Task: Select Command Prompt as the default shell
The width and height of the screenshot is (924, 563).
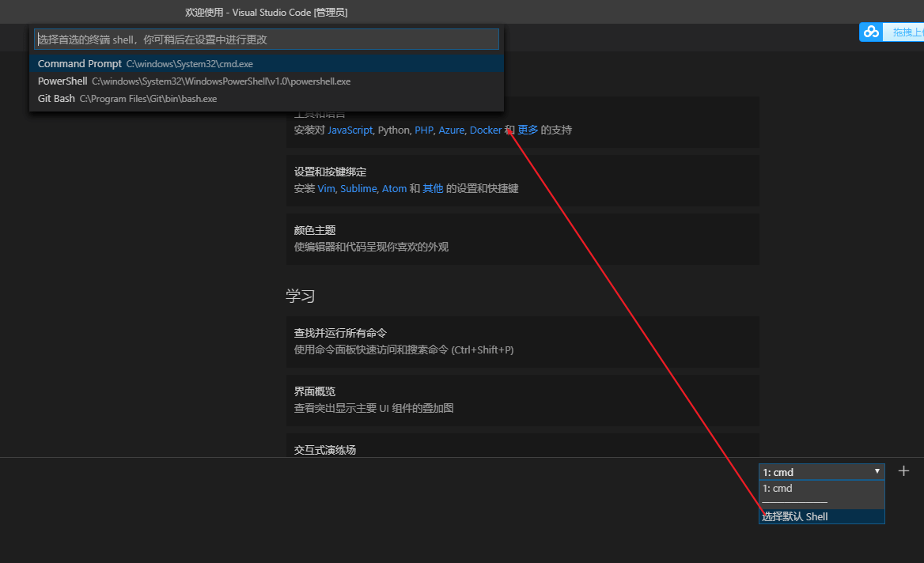Action: [x=267, y=63]
